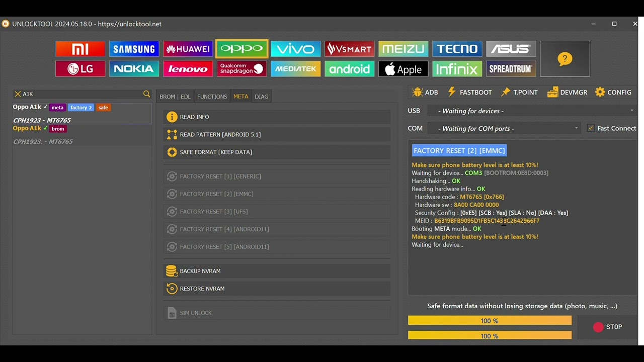
Task: Select the Lenovo brand logo
Action: (188, 69)
